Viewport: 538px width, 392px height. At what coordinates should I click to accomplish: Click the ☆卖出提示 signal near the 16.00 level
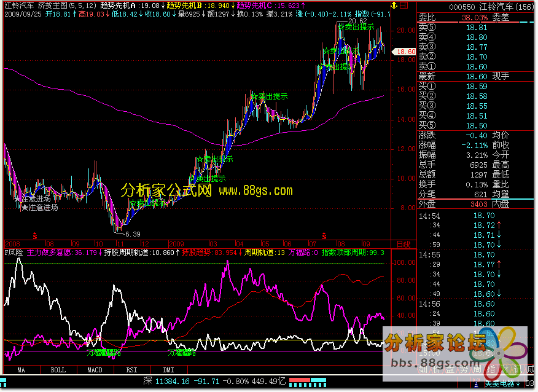pyautogui.click(x=270, y=96)
